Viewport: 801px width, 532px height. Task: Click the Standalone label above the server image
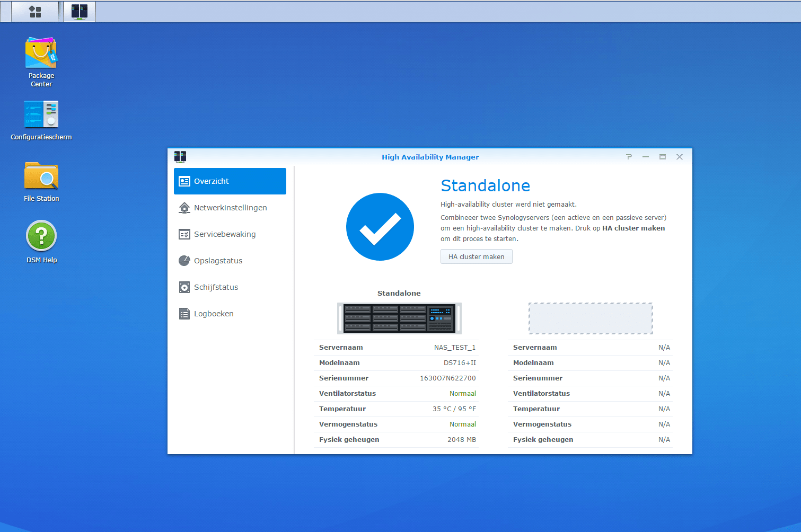click(x=399, y=293)
